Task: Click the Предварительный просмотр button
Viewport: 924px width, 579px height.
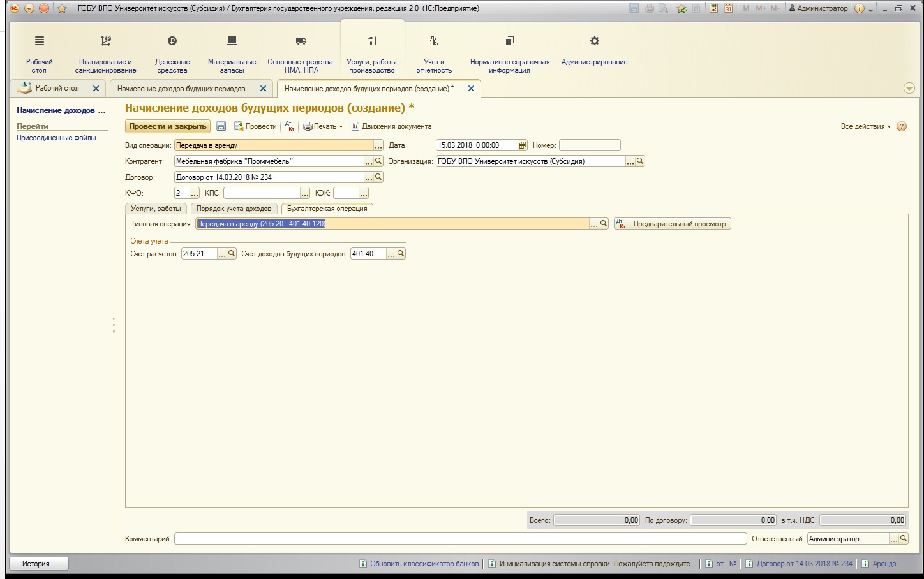Action: [x=673, y=224]
